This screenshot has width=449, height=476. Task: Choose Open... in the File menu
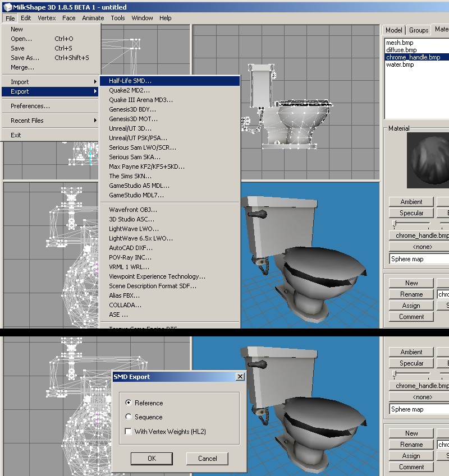[51, 39]
